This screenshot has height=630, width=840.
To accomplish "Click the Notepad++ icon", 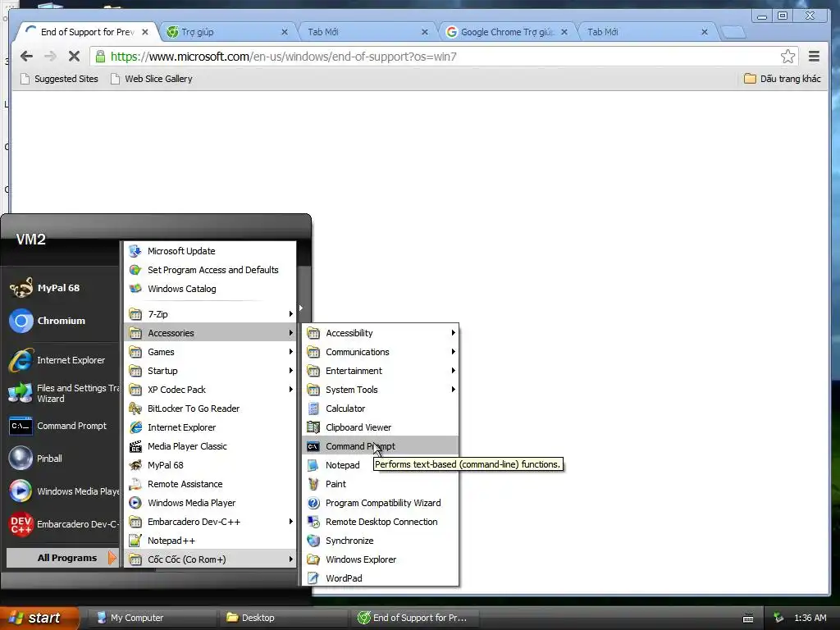I will pos(135,541).
